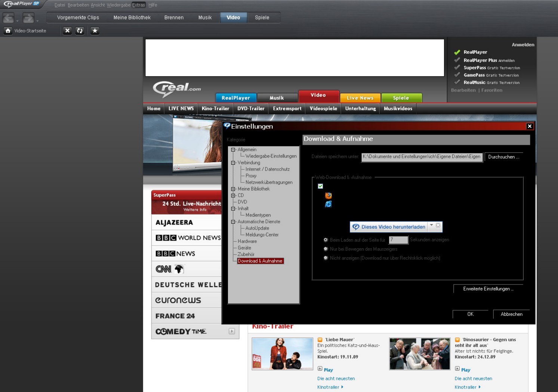Open the 'Liebe Mauer' trailer thumbnail
Image resolution: width=558 pixels, height=392 pixels.
coord(283,354)
